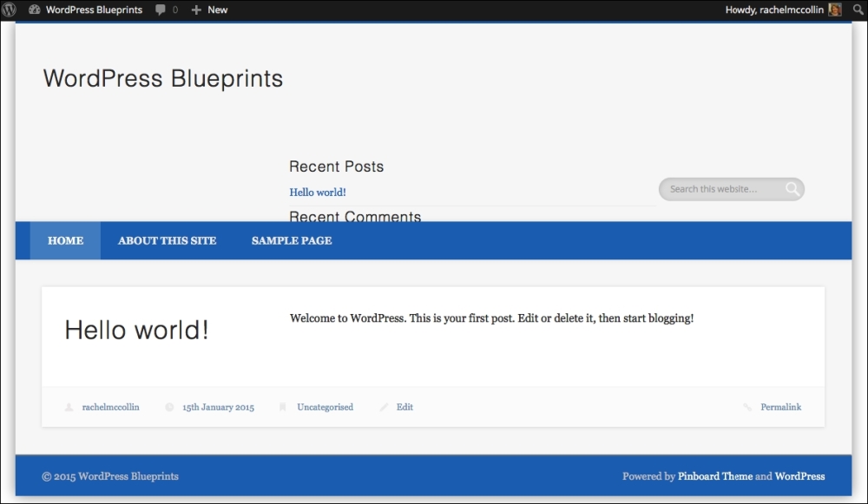Open the admin bar search magnifier
This screenshot has width=868, height=504.
tap(858, 10)
